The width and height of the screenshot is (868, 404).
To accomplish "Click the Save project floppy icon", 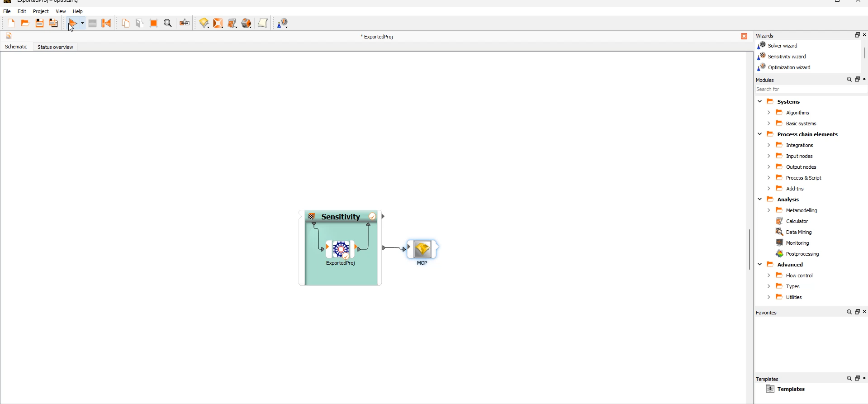I will (40, 24).
